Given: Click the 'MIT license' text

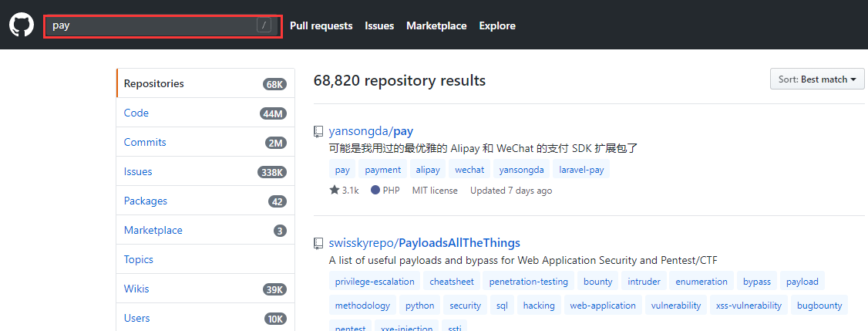Looking at the screenshot, I should [x=435, y=190].
